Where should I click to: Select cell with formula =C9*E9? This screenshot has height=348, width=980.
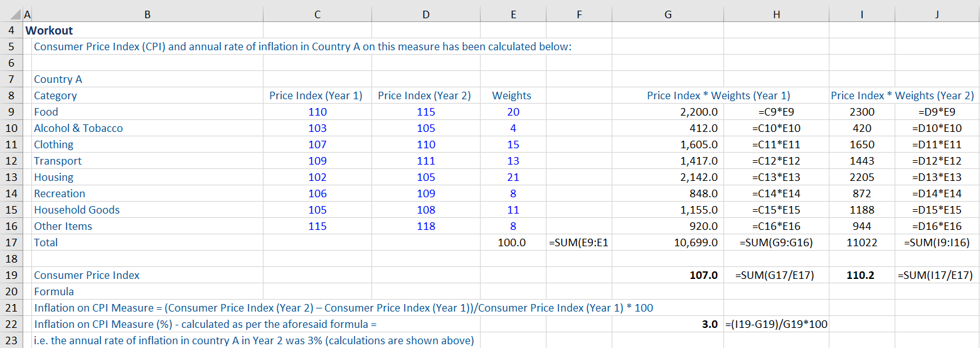tap(776, 112)
